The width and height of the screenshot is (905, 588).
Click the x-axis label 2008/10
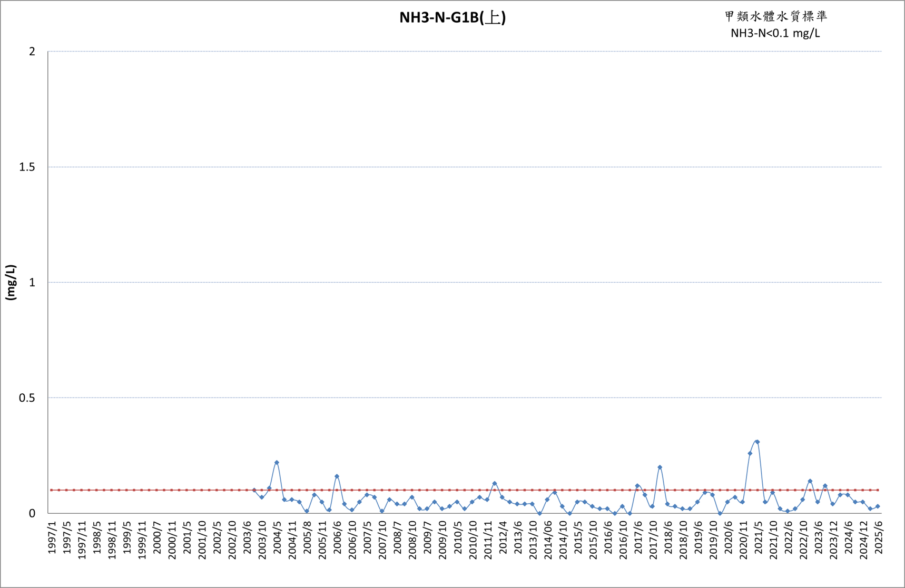pos(412,540)
